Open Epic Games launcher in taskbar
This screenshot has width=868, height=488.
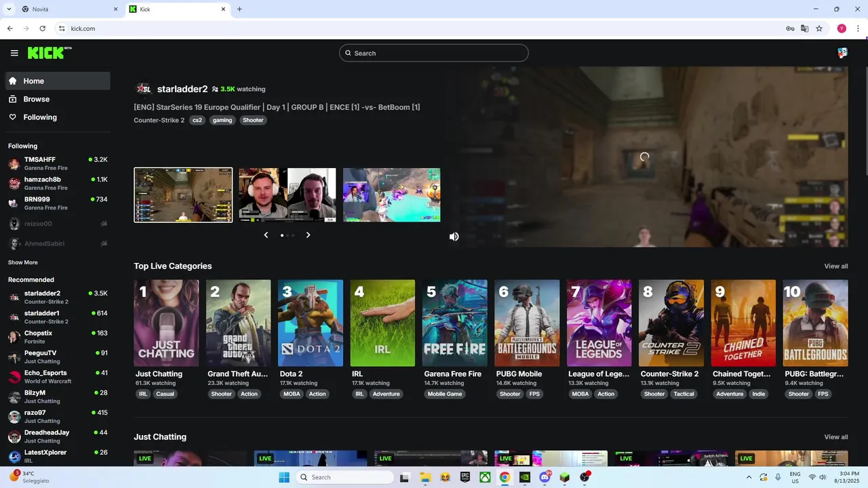click(x=465, y=477)
